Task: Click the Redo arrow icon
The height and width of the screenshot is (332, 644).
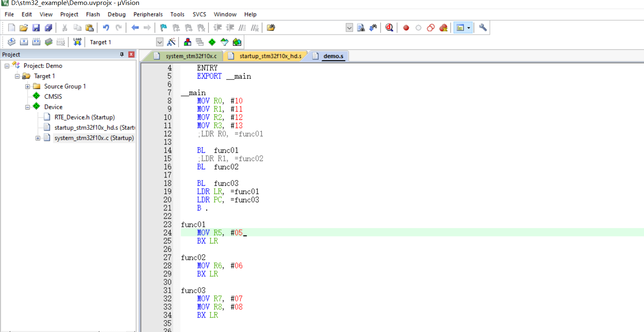Action: [x=119, y=28]
